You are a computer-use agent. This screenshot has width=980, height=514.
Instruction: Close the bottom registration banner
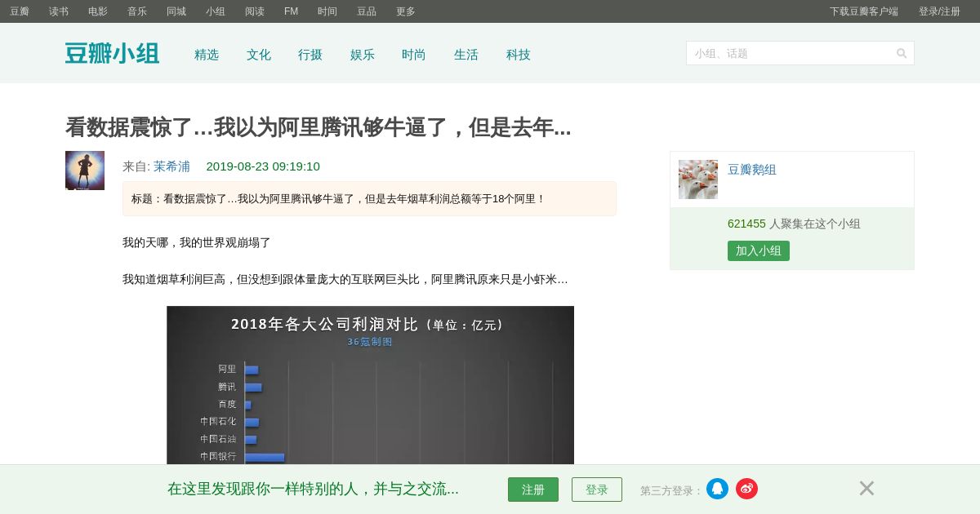point(866,488)
